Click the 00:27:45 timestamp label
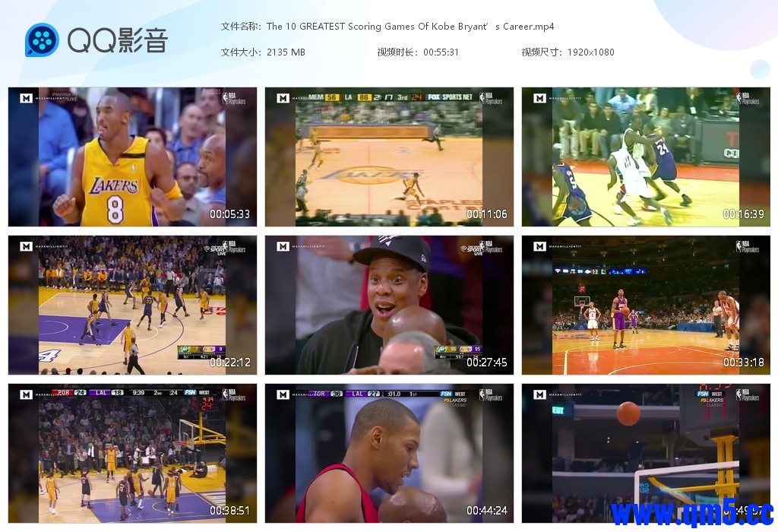Viewport: 778px width, 532px height. click(x=486, y=363)
